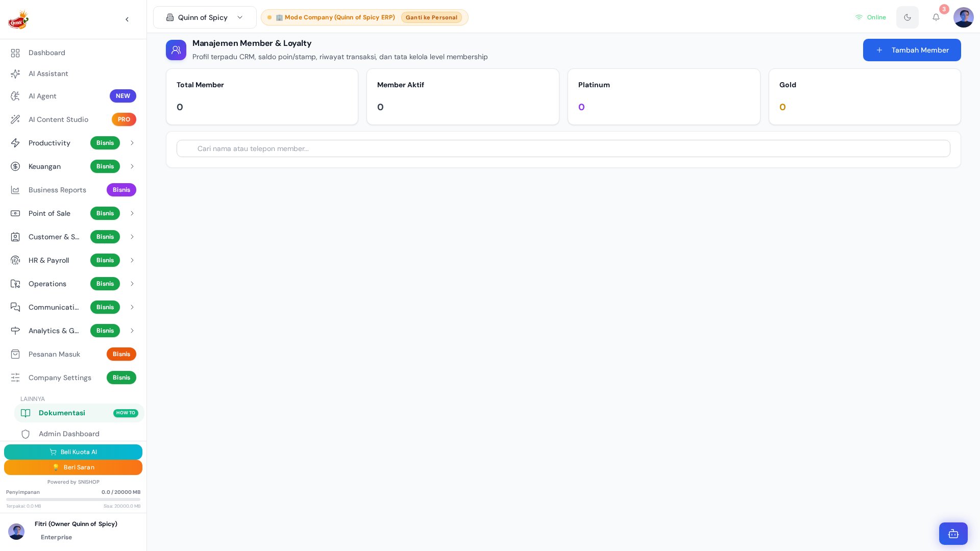
Task: Click the Quinn of Spicy logo
Action: (18, 19)
